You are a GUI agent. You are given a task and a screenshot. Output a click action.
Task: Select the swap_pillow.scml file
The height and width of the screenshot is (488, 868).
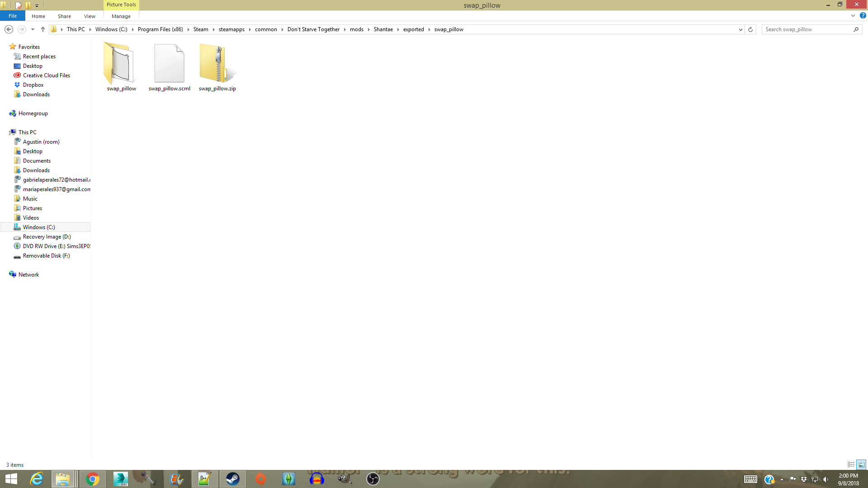(x=169, y=64)
